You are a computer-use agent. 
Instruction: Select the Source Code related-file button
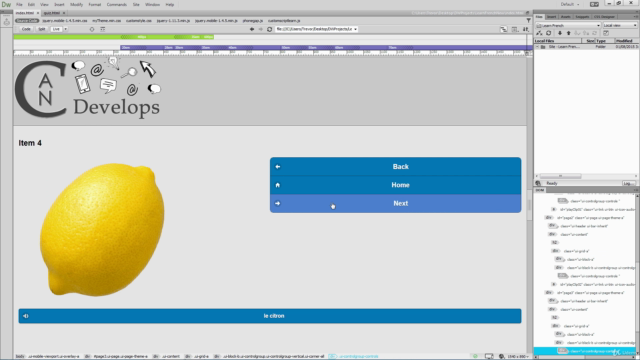[27, 21]
